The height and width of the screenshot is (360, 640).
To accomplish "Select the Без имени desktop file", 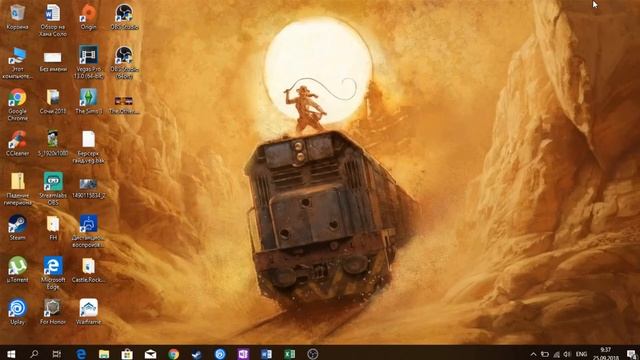I will tap(53, 61).
